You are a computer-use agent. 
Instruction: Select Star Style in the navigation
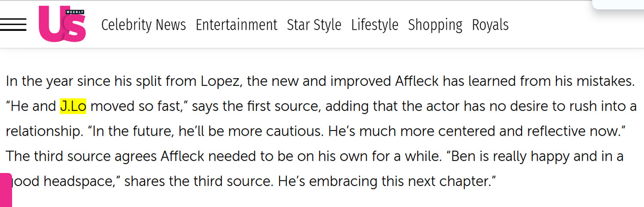(314, 25)
